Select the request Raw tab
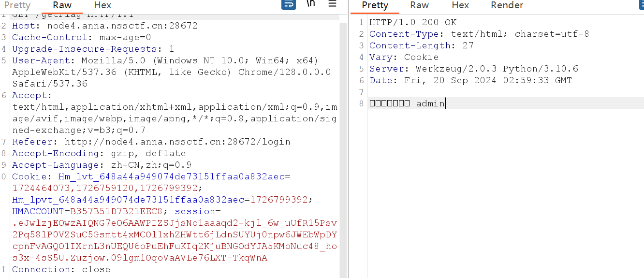Viewport: 644px width, 278px height. [x=61, y=5]
